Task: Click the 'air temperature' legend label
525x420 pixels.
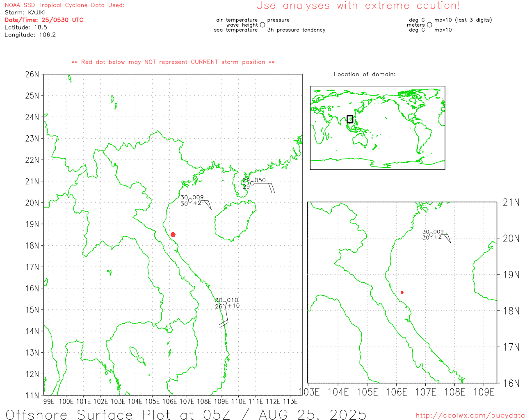Action: pos(237,20)
